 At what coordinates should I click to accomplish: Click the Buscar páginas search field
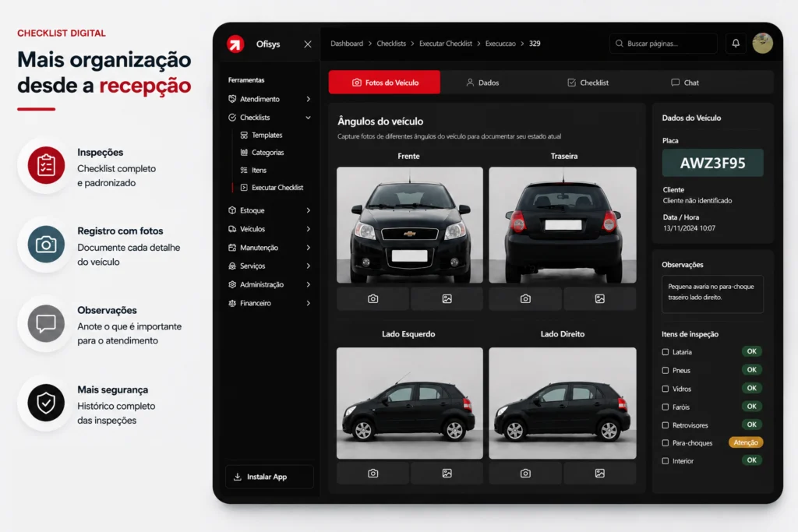663,44
